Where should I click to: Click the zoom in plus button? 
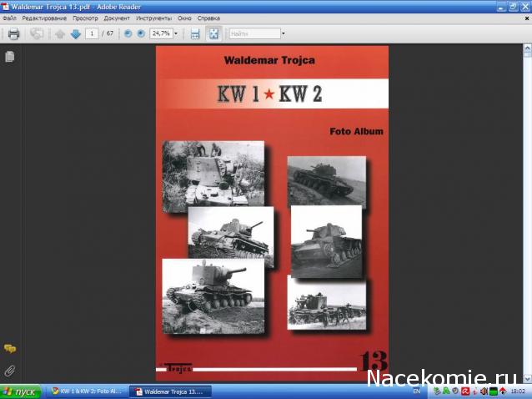(141, 33)
